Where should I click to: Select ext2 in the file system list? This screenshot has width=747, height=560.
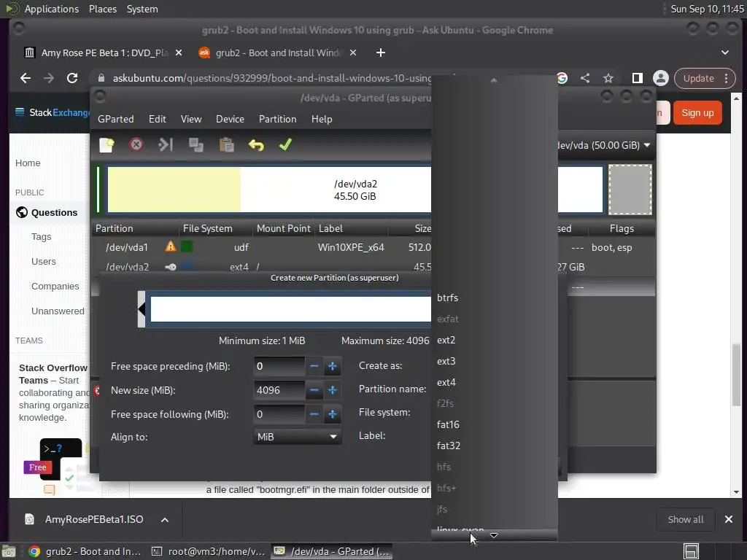[x=494, y=340]
